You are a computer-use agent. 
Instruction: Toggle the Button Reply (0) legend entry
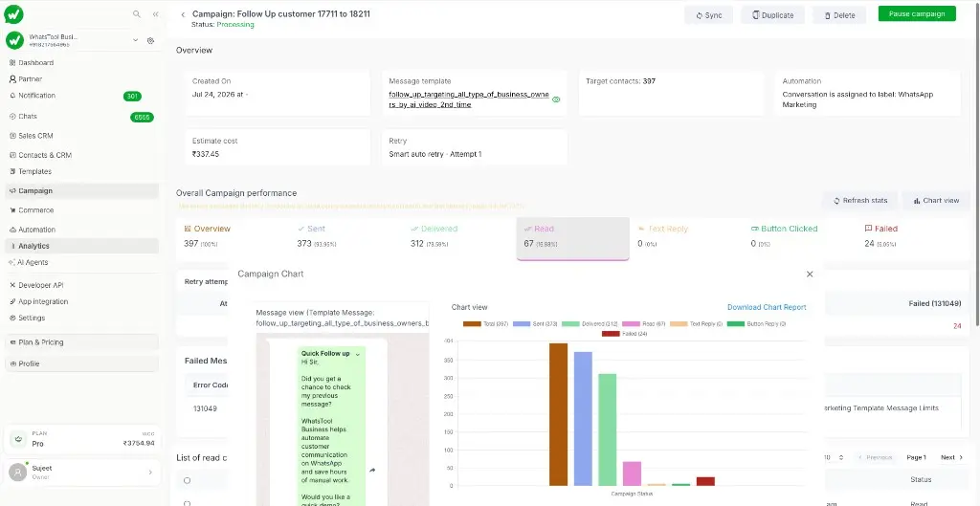(756, 324)
